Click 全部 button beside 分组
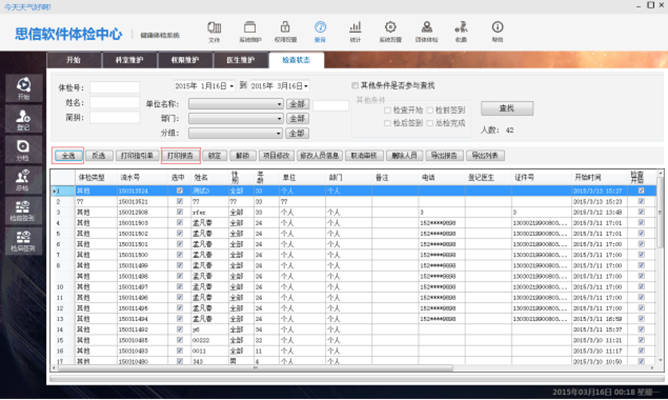The width and height of the screenshot is (668, 400). (297, 133)
